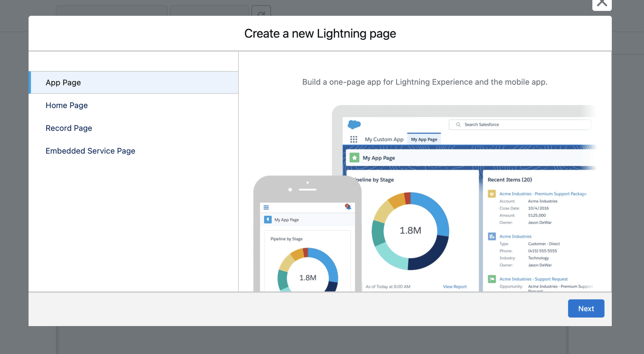Select Home Page option
Screen dimensions: 644x354
click(x=66, y=105)
